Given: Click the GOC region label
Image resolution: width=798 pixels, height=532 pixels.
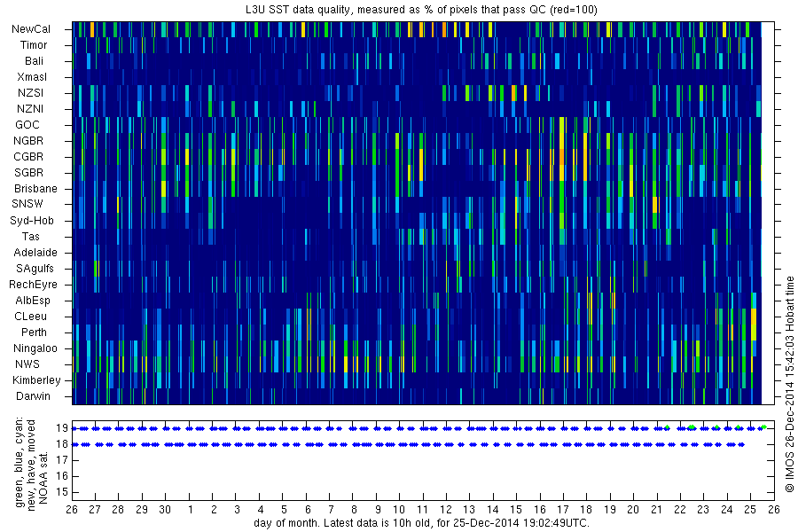Looking at the screenshot, I should [27, 125].
